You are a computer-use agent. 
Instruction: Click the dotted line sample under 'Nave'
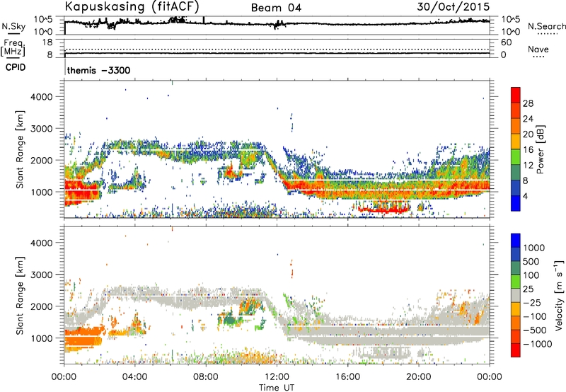[538, 57]
